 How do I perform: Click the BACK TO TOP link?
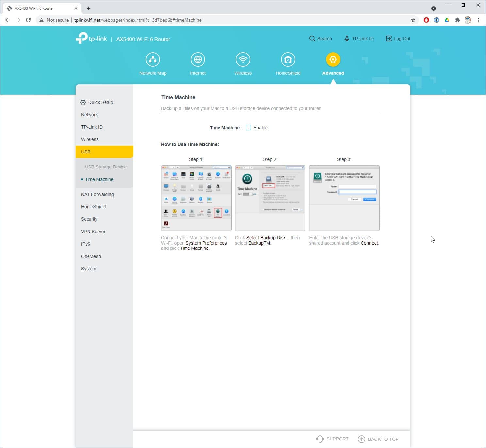pyautogui.click(x=383, y=439)
